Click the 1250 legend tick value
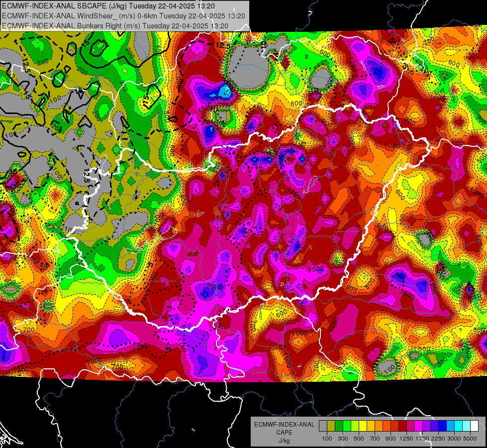 pos(406,439)
